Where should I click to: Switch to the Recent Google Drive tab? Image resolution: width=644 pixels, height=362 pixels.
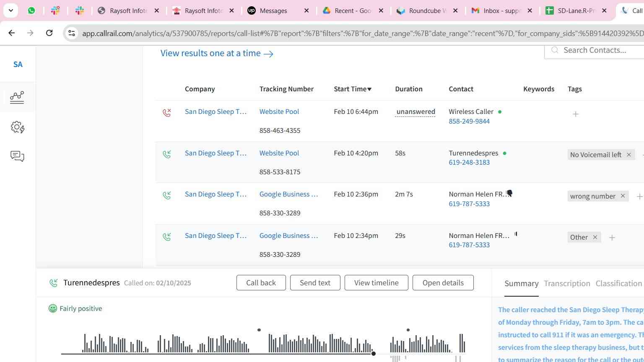coord(348,10)
